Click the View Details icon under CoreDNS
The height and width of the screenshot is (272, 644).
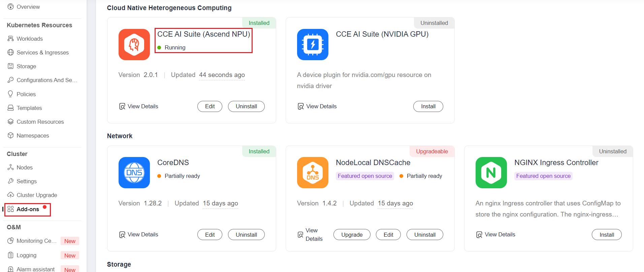tap(122, 235)
